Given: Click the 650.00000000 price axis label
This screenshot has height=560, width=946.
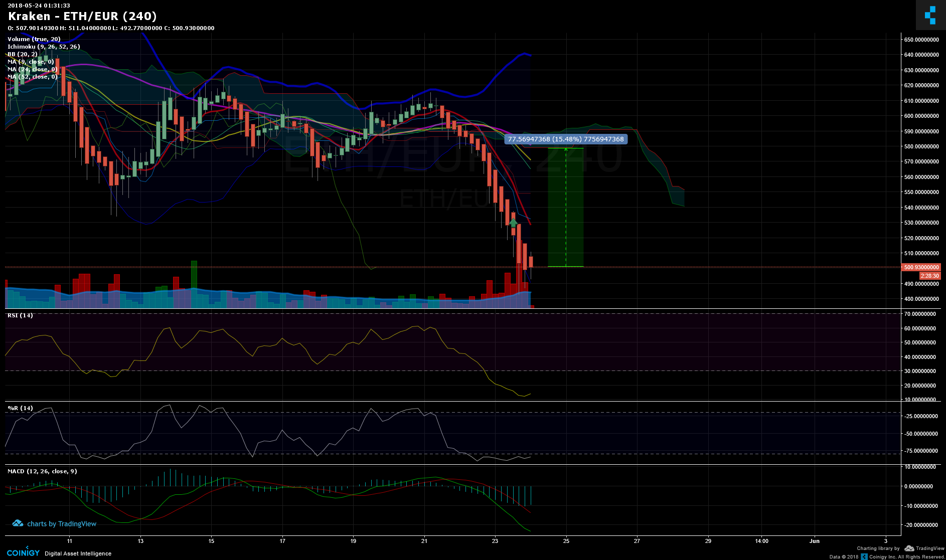Looking at the screenshot, I should coord(921,40).
